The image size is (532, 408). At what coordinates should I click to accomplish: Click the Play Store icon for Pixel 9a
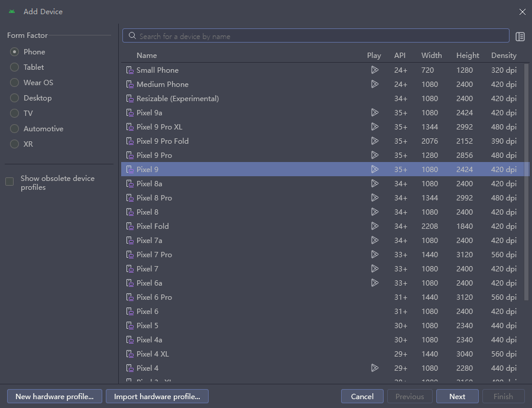[x=374, y=112]
